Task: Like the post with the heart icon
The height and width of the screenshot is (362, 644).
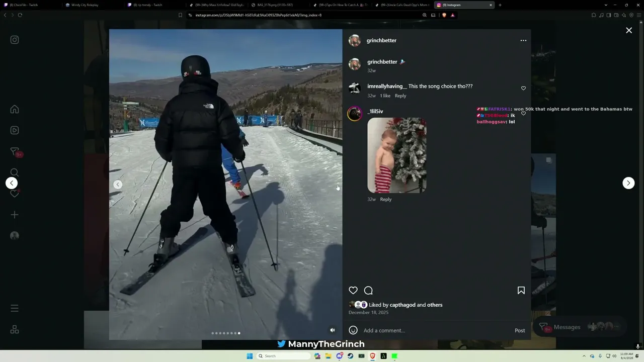Action: (x=353, y=291)
